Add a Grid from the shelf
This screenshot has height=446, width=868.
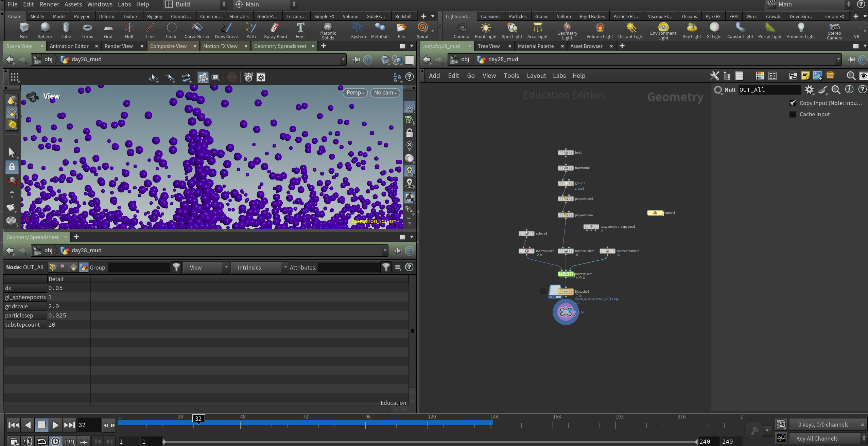pyautogui.click(x=108, y=30)
